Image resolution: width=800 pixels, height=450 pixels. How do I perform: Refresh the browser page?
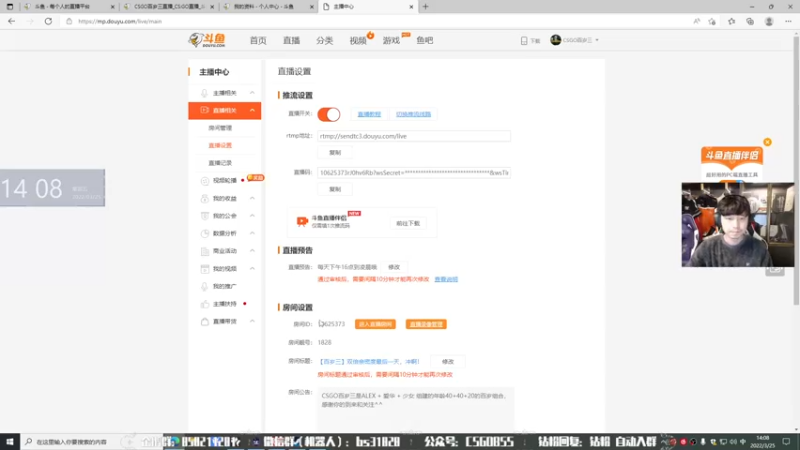(x=48, y=21)
